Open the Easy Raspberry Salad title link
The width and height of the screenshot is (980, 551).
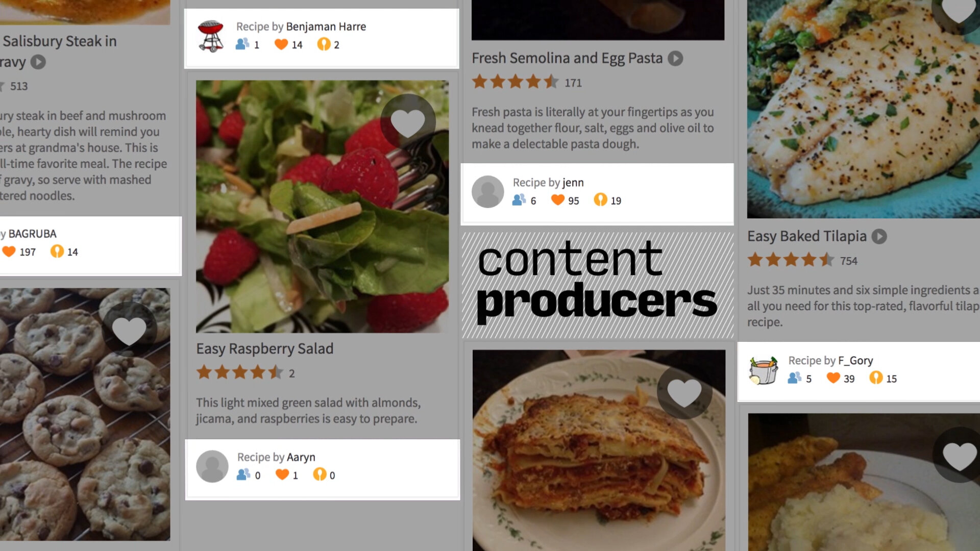(265, 349)
